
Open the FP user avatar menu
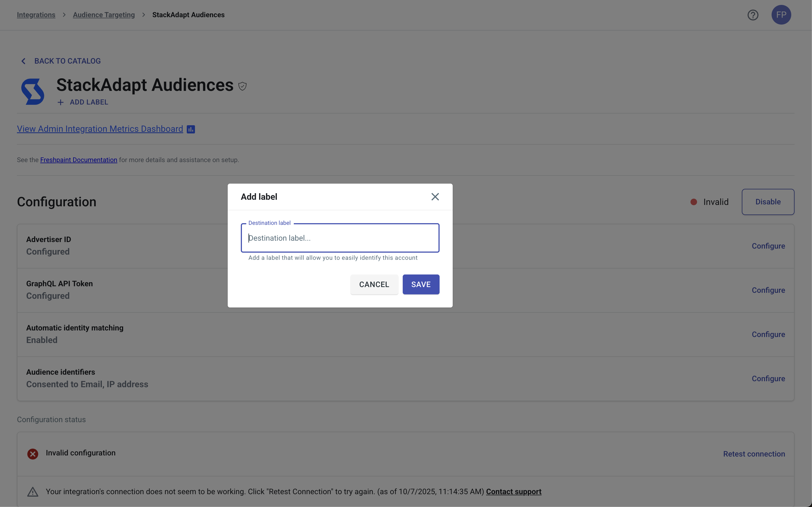click(781, 15)
